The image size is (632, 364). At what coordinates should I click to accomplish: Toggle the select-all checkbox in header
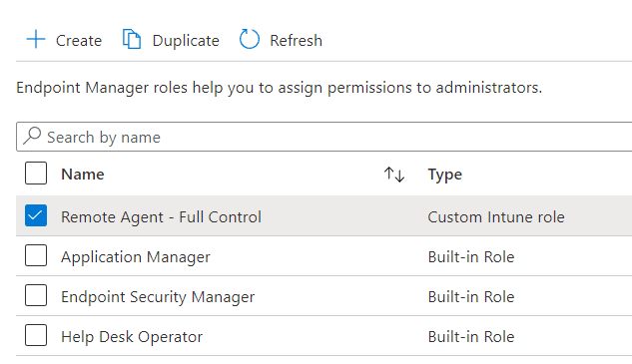pos(36,174)
